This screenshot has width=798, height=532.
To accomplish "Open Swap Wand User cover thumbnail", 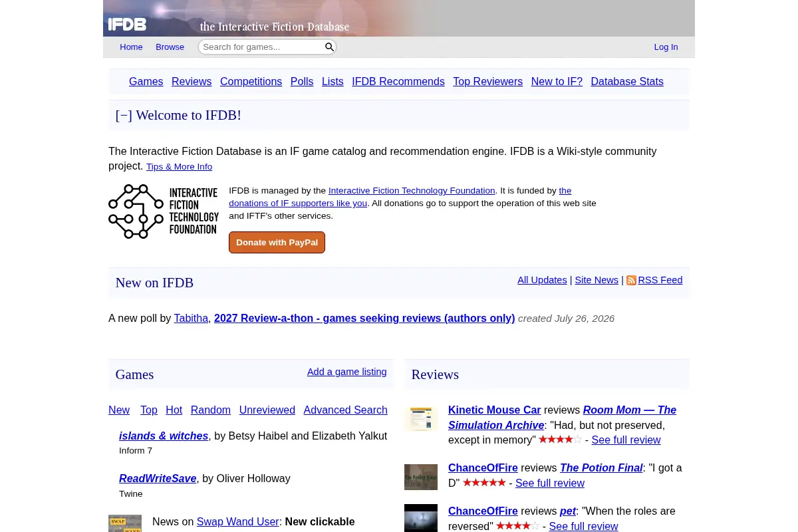I will (125, 523).
